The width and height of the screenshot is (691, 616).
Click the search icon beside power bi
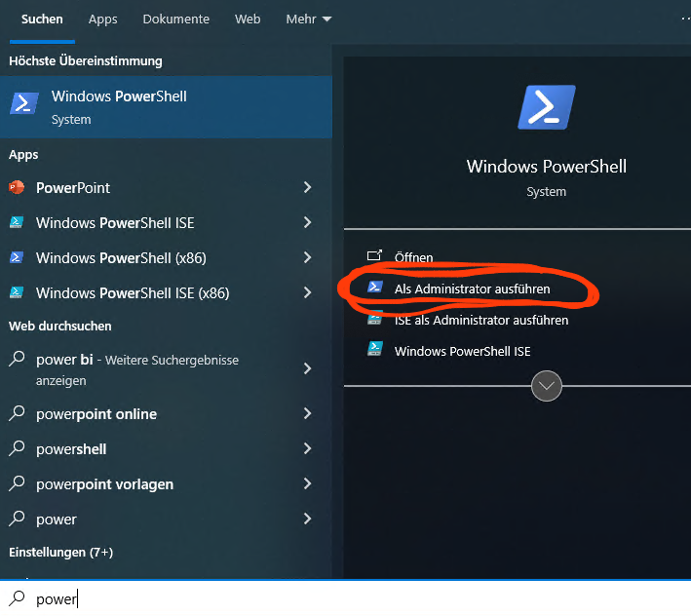pos(17,360)
